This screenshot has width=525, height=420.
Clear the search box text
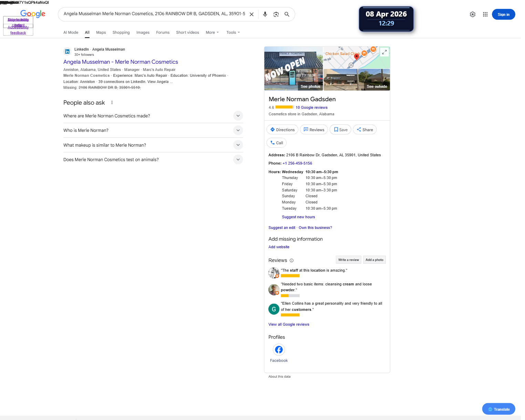(x=251, y=14)
